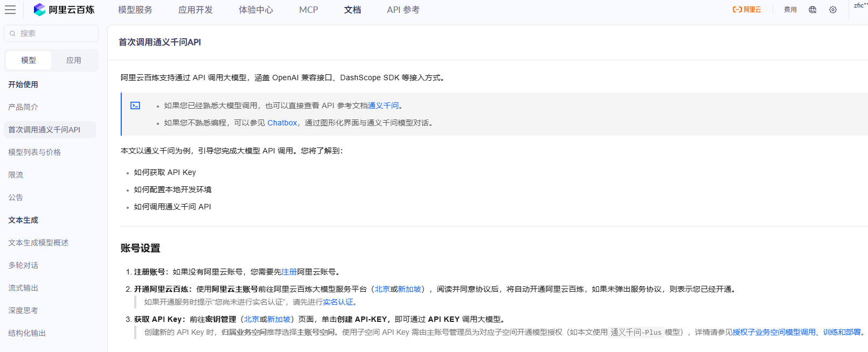The image size is (868, 352).
Task: Click the 费用 link in the header
Action: [790, 10]
